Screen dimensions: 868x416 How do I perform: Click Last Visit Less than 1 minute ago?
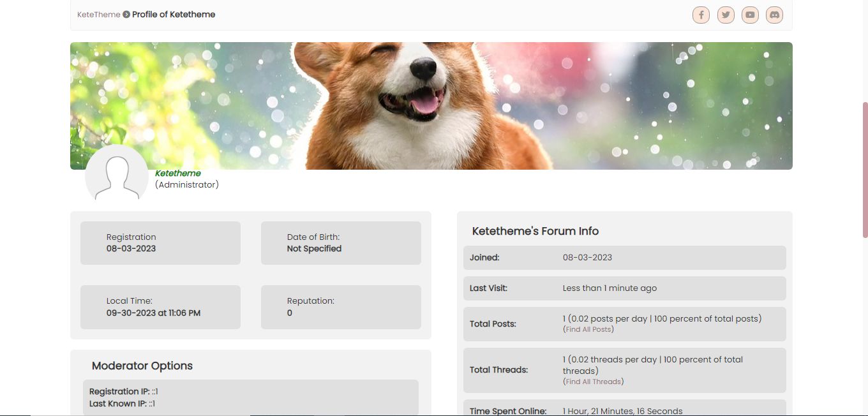[x=610, y=288]
